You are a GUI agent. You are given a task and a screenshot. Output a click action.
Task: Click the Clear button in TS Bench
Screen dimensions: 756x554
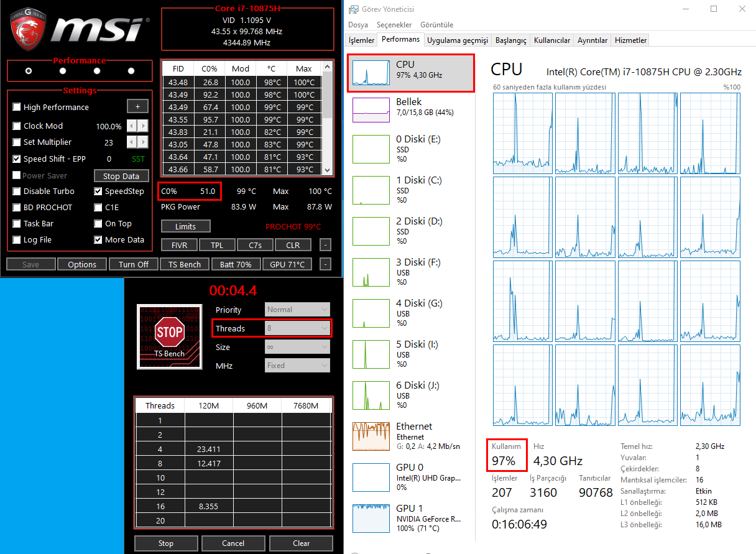point(302,543)
